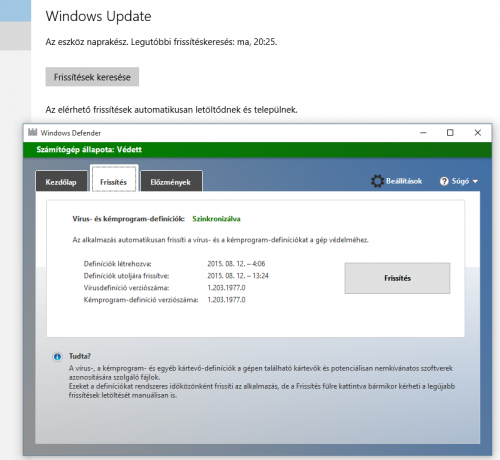Click the Definíciók utoljára frissítve label

coord(126,276)
